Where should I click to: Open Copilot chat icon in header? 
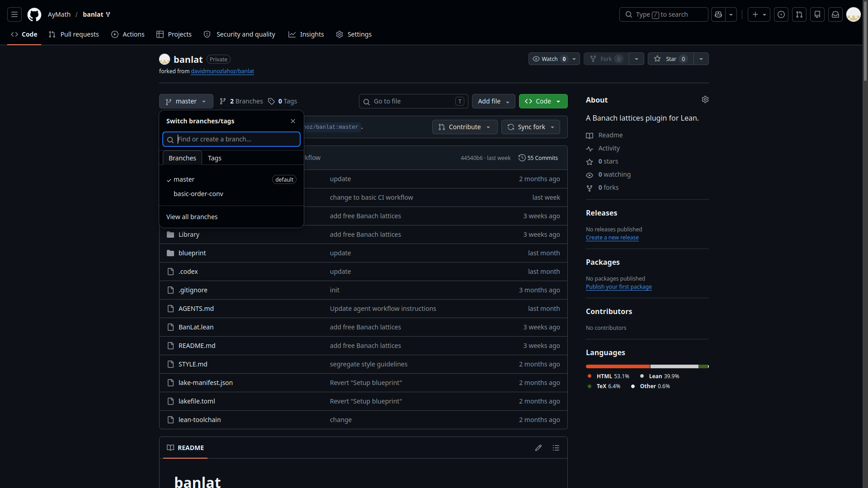718,14
